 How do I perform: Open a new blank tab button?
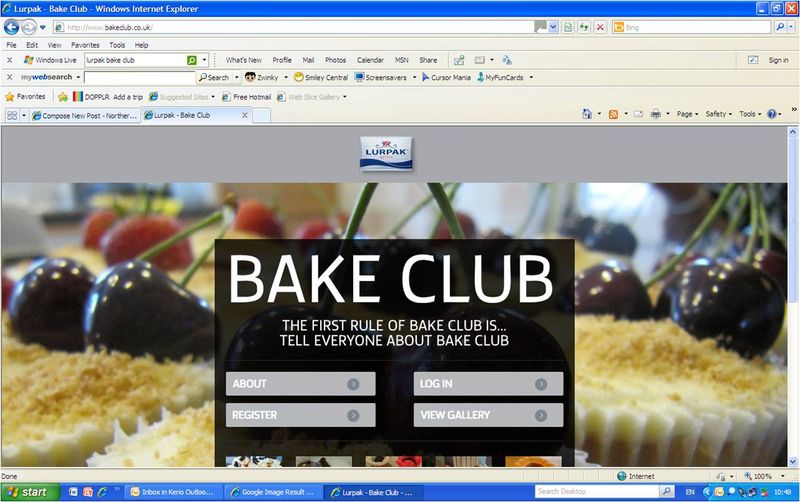261,116
